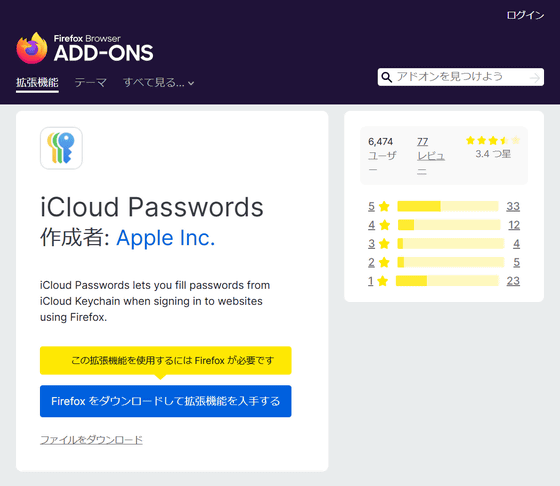Expand the すべて見る… dropdown menu
The image size is (560, 486).
(x=159, y=83)
